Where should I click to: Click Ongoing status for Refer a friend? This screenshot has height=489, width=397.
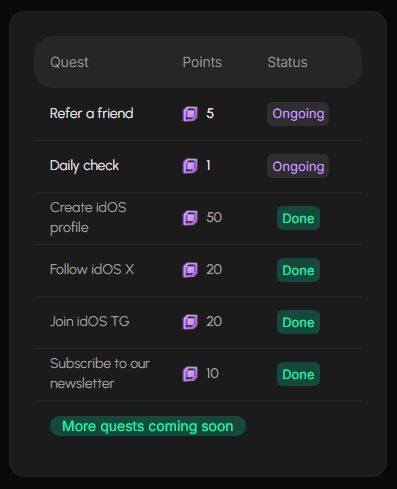pyautogui.click(x=298, y=114)
